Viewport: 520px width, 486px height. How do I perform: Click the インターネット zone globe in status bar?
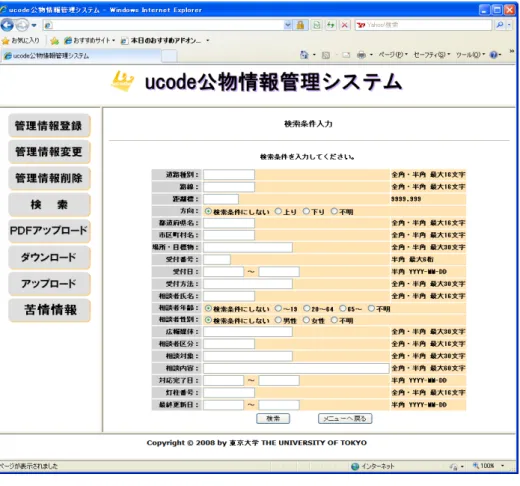tap(355, 466)
